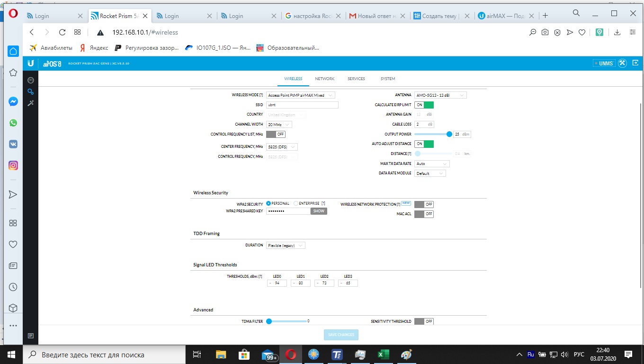Open the TDD Framing Duration dropdown

point(286,246)
